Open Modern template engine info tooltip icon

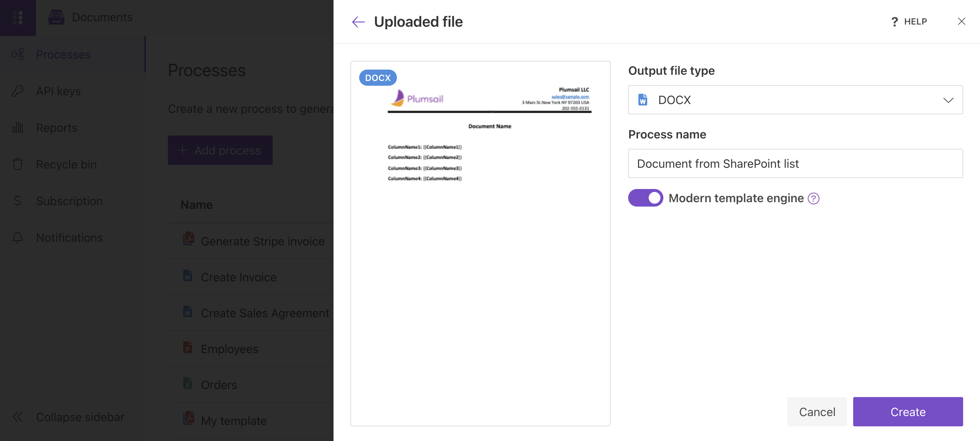click(813, 199)
